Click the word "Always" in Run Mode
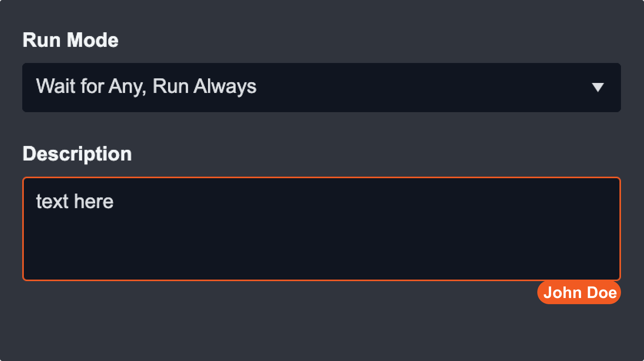 click(x=225, y=86)
